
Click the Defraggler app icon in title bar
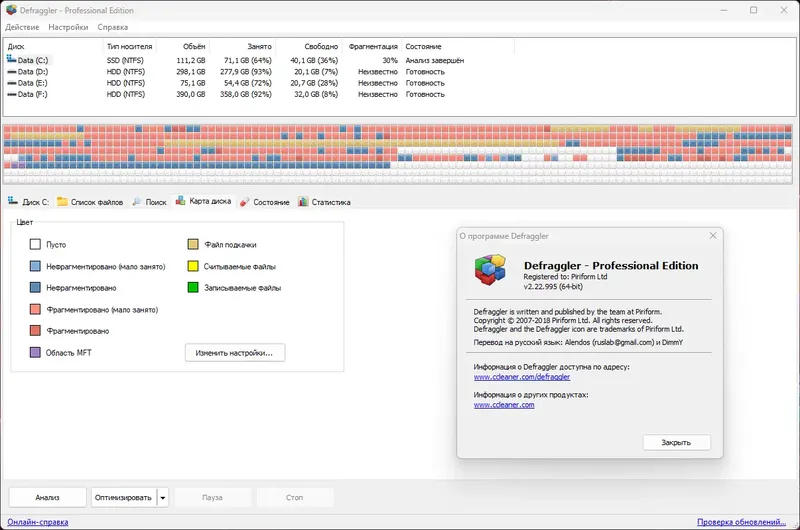tap(11, 10)
